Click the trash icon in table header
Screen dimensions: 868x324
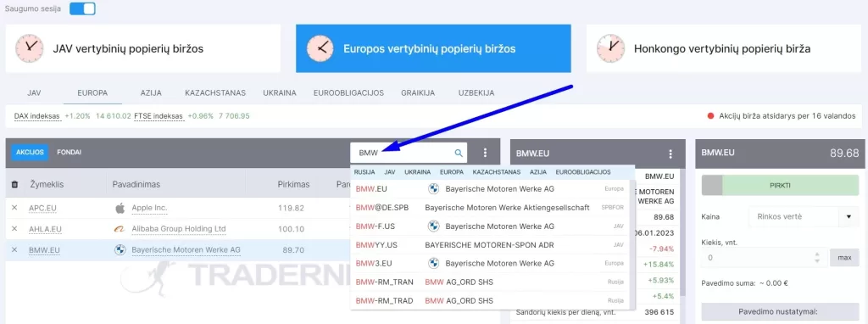(x=15, y=184)
